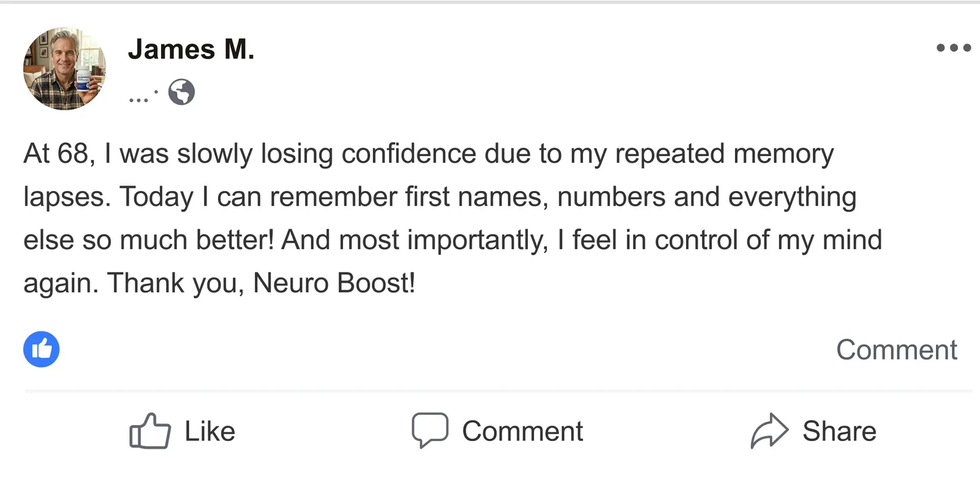The image size is (980, 490).
Task: Click the supplement bottle in the profile photo
Action: click(x=83, y=80)
